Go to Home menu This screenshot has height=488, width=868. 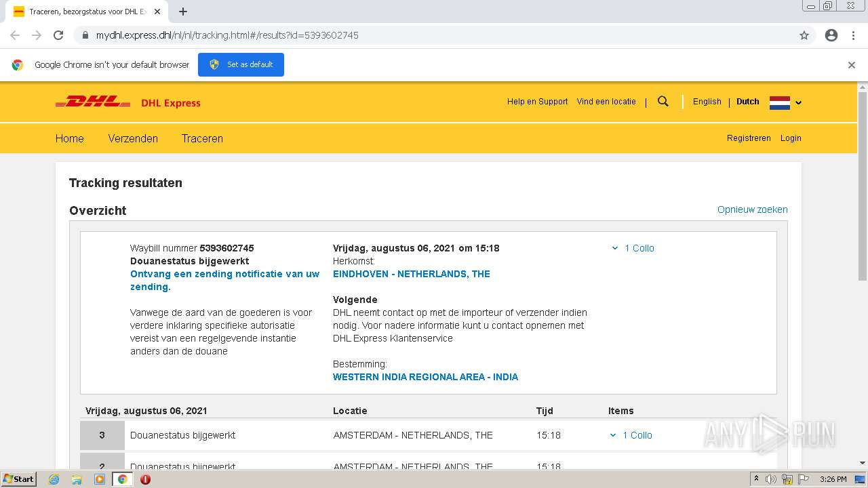click(70, 138)
